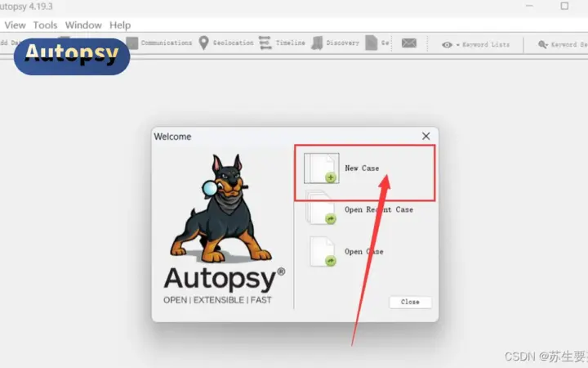This screenshot has width=588, height=368.
Task: Click the New Case document icon
Action: click(x=322, y=168)
